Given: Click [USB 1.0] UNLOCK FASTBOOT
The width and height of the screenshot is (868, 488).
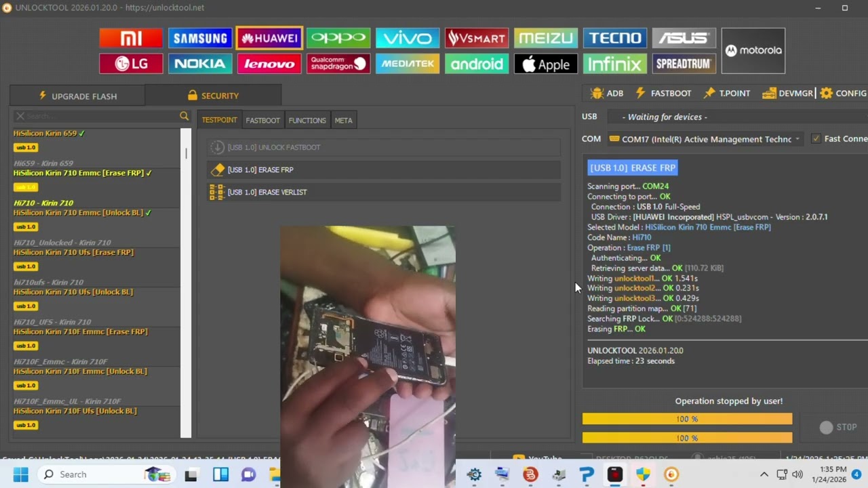Looking at the screenshot, I should (384, 147).
